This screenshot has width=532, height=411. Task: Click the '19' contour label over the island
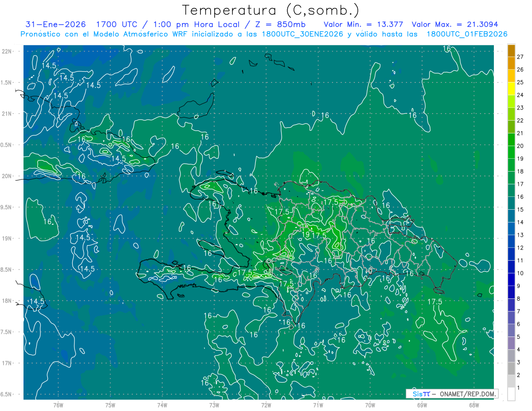(x=306, y=235)
